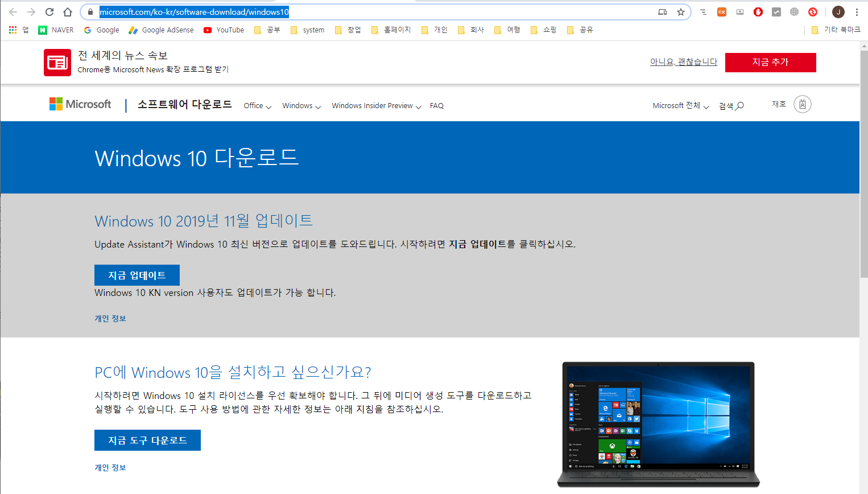Open the orange EX extension
Image resolution: width=868 pixels, height=494 pixels.
[722, 12]
